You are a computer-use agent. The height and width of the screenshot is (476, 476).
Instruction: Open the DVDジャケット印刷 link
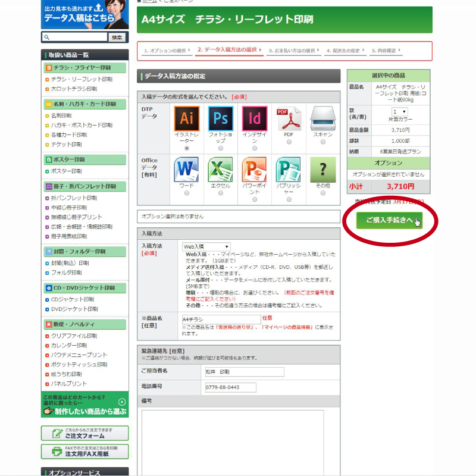[74, 309]
